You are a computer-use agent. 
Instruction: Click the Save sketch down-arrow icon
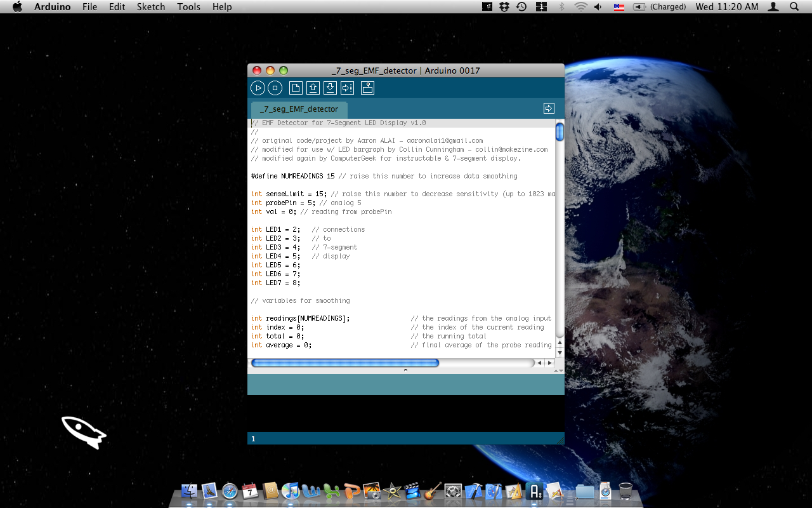tap(330, 88)
